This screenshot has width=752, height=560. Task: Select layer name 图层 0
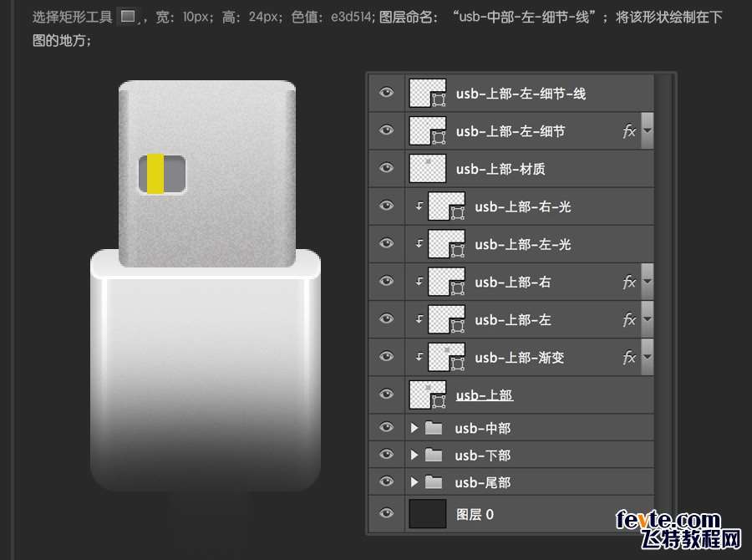click(x=475, y=514)
